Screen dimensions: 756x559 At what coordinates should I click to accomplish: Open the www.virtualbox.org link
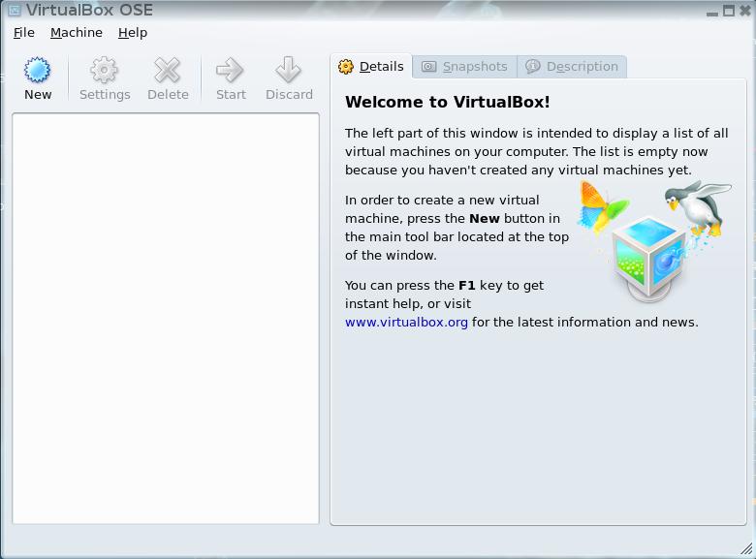406,322
